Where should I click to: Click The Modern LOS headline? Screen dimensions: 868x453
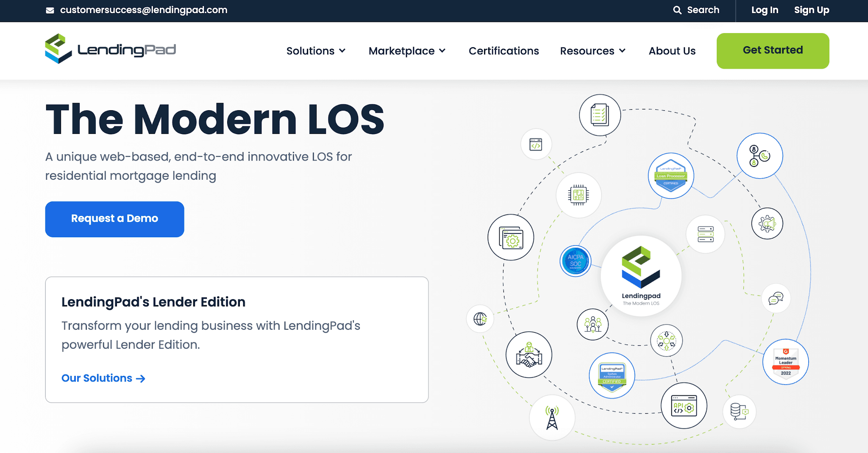(x=215, y=120)
